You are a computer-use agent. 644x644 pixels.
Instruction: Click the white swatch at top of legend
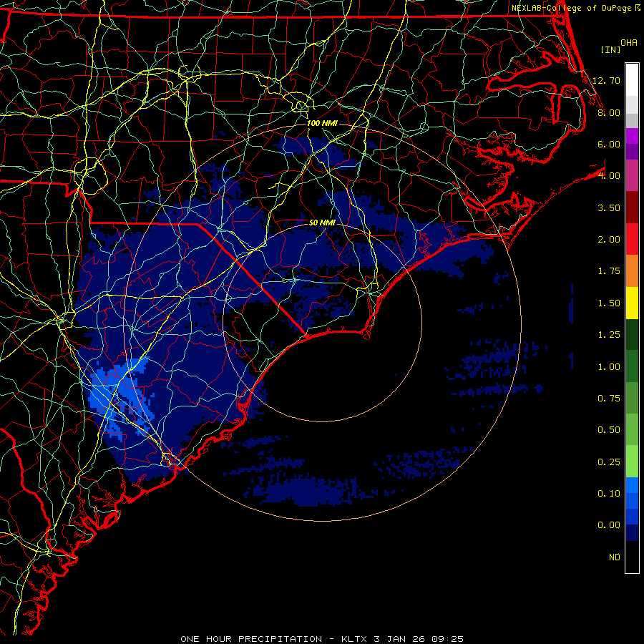coord(632,80)
